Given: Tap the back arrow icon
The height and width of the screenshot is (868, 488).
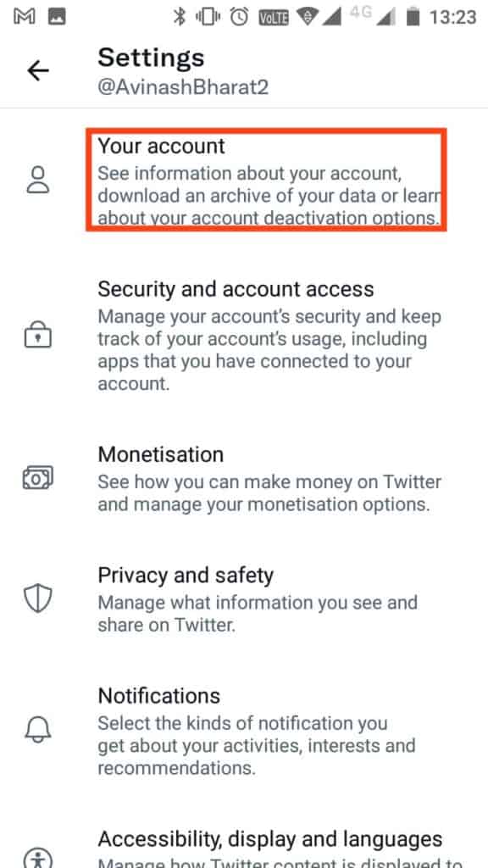Looking at the screenshot, I should pyautogui.click(x=38, y=71).
